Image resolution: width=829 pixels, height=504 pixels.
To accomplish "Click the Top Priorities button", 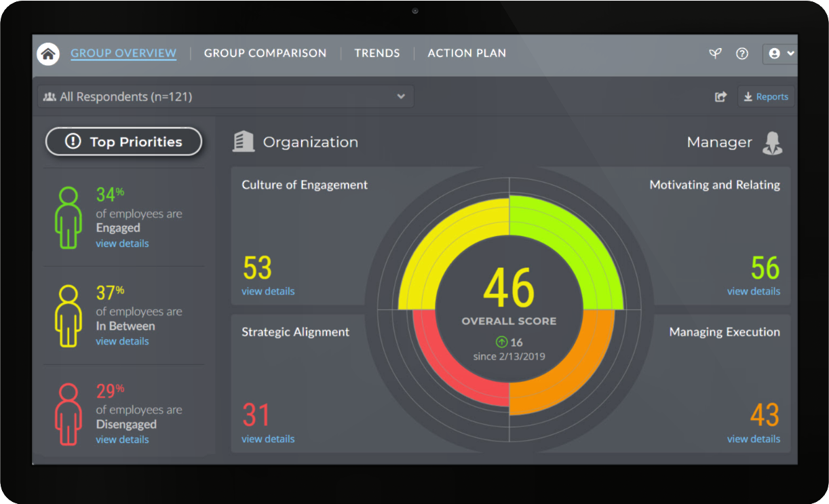I will click(123, 142).
